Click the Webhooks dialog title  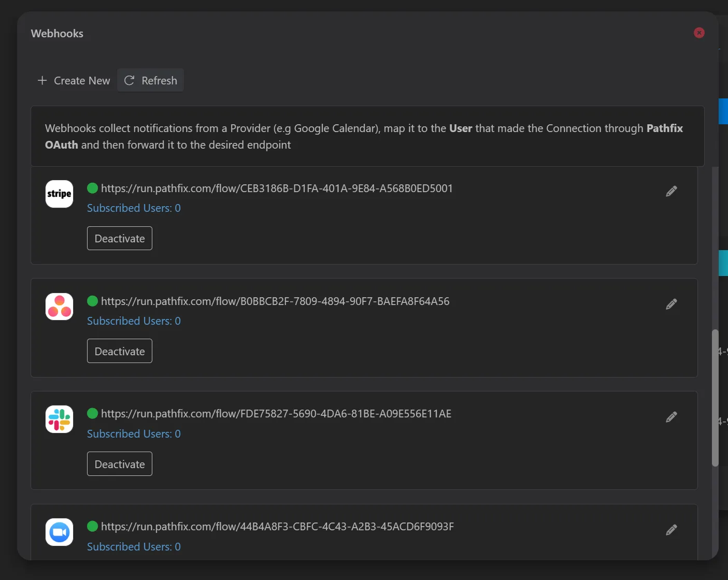pyautogui.click(x=57, y=34)
